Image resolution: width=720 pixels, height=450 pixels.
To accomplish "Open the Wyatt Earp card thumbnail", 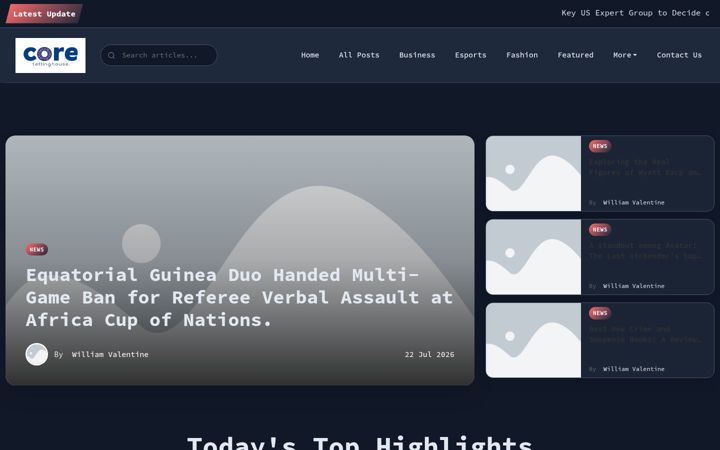I will click(534, 174).
